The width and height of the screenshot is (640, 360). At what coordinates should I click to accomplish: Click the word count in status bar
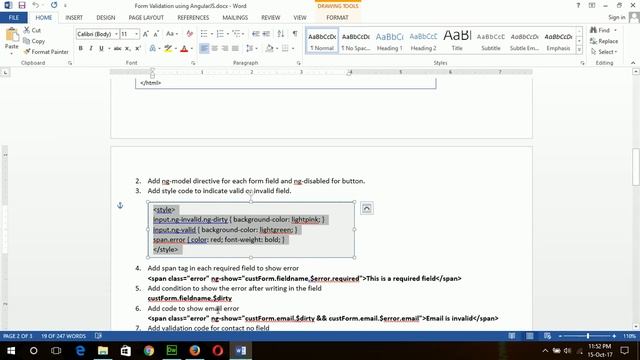tap(63, 336)
